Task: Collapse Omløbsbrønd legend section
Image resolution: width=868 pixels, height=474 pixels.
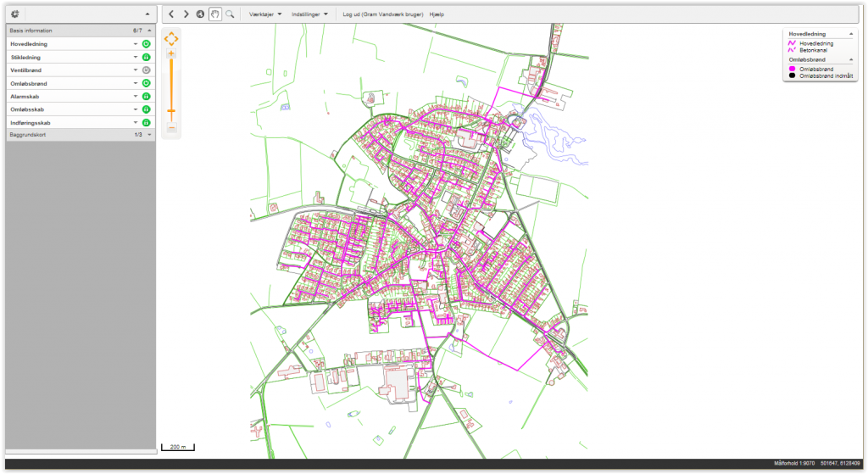Action: coord(851,59)
